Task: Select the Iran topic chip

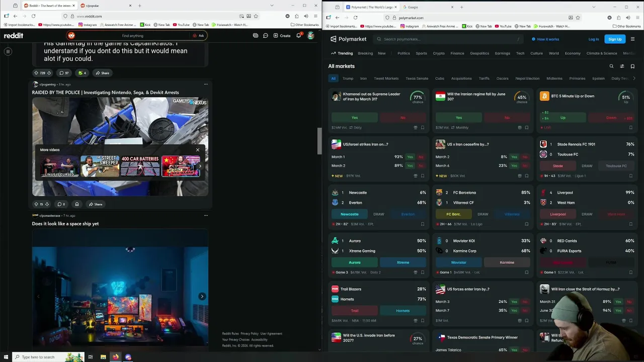Action: pyautogui.click(x=363, y=78)
